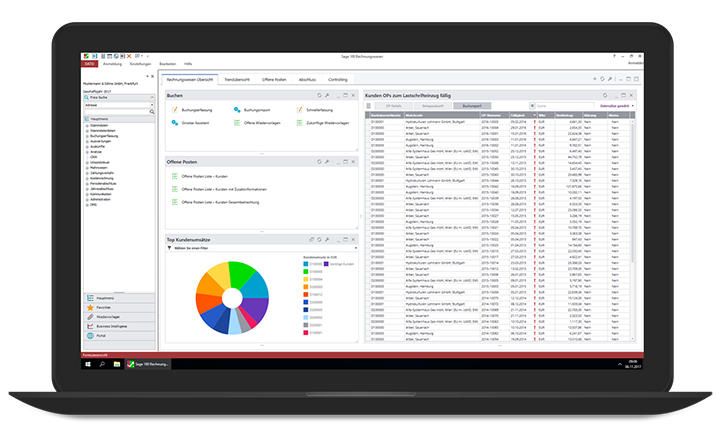Open the Favoriten sidebar section
The width and height of the screenshot is (720, 434).
pos(119,308)
